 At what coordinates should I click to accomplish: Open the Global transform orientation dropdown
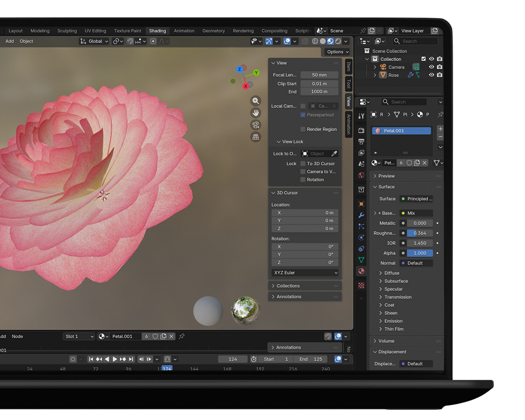(94, 41)
